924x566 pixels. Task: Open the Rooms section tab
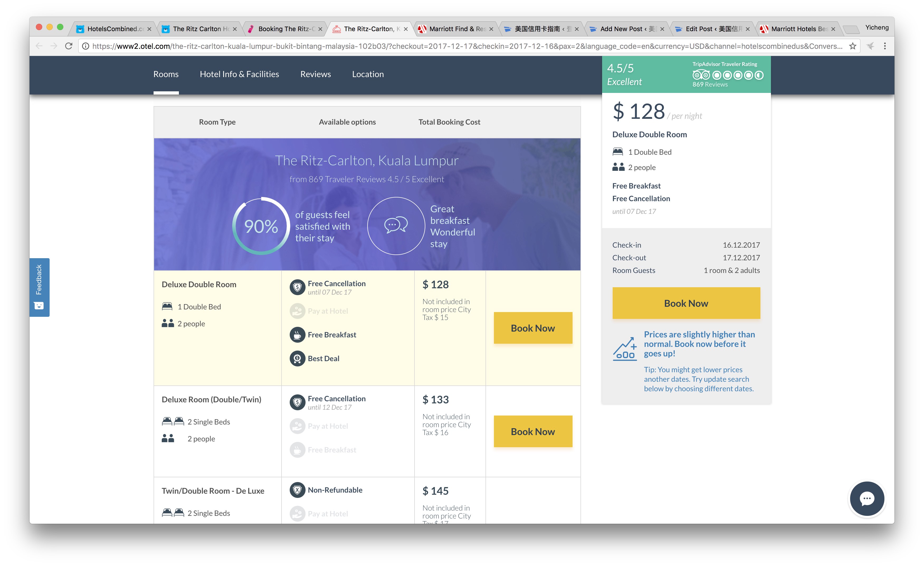pyautogui.click(x=166, y=74)
